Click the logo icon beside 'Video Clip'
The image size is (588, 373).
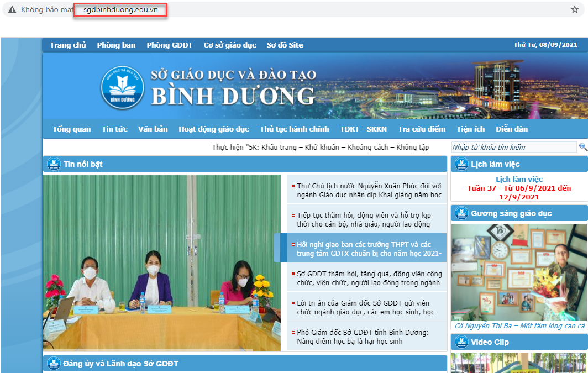point(461,342)
